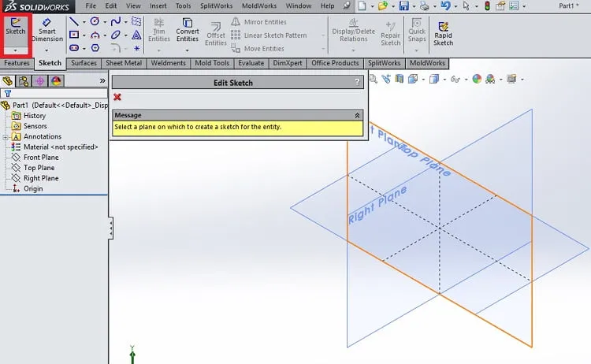This screenshot has height=364, width=591.
Task: Toggle Hide/Show Items glasses icon
Action: pos(455,79)
